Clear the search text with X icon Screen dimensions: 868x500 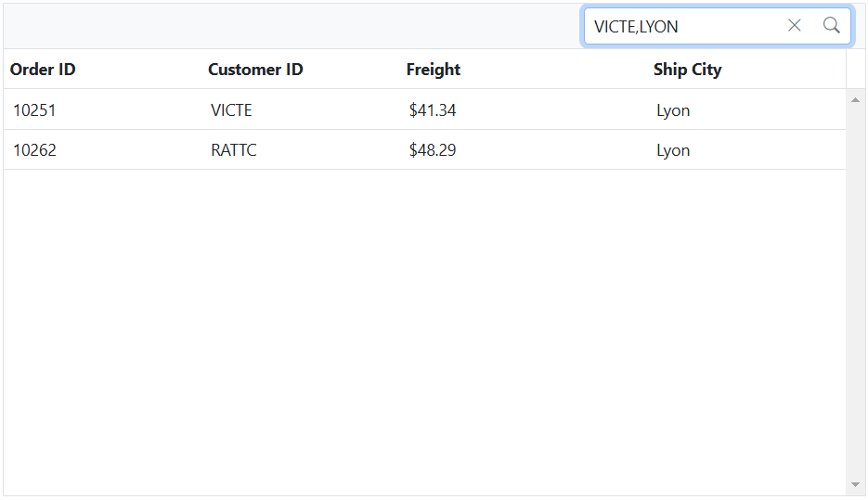tap(795, 25)
